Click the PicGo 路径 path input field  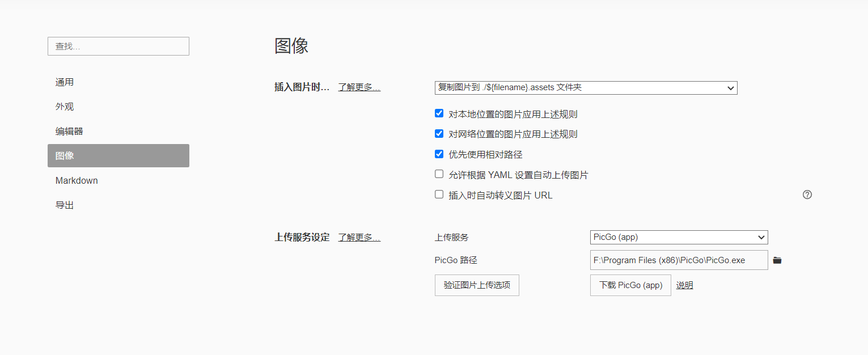point(679,260)
